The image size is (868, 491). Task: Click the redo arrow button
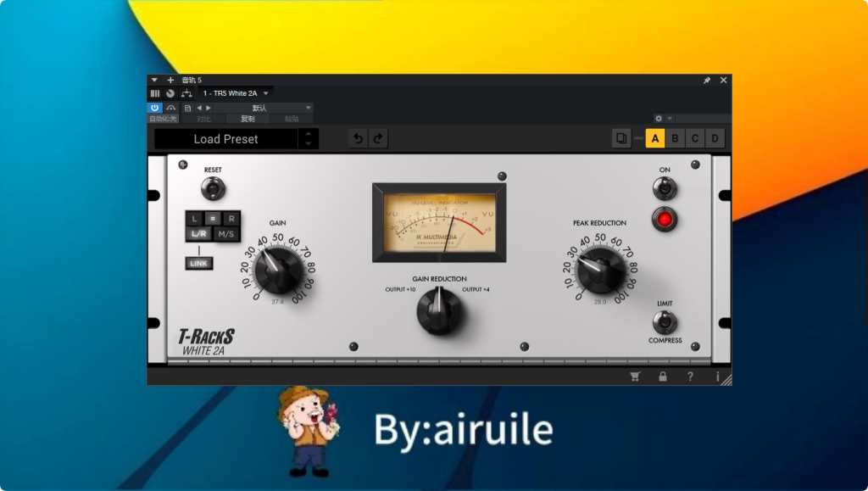click(x=378, y=138)
